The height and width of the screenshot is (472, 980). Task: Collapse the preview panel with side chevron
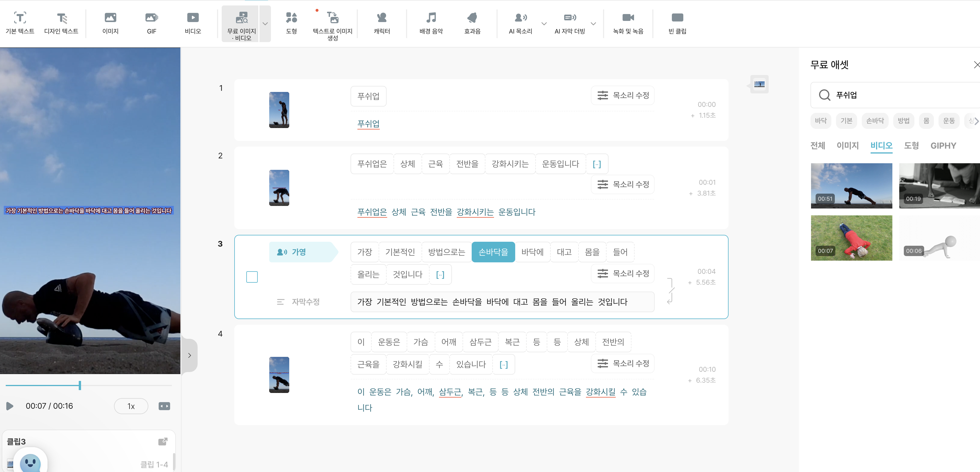190,355
